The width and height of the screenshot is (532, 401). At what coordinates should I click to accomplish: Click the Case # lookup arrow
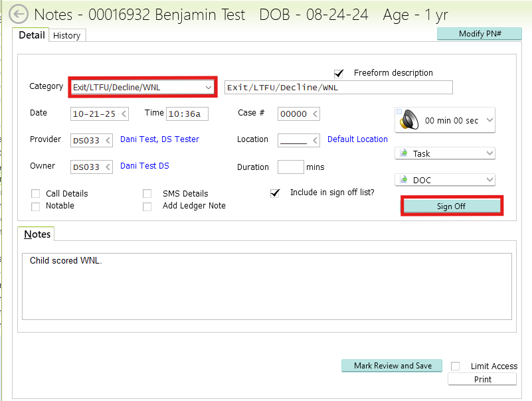[x=314, y=114]
